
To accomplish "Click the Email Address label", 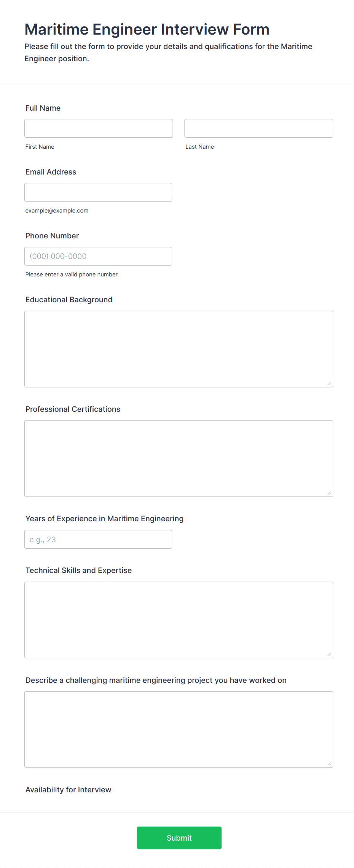I will (x=51, y=172).
